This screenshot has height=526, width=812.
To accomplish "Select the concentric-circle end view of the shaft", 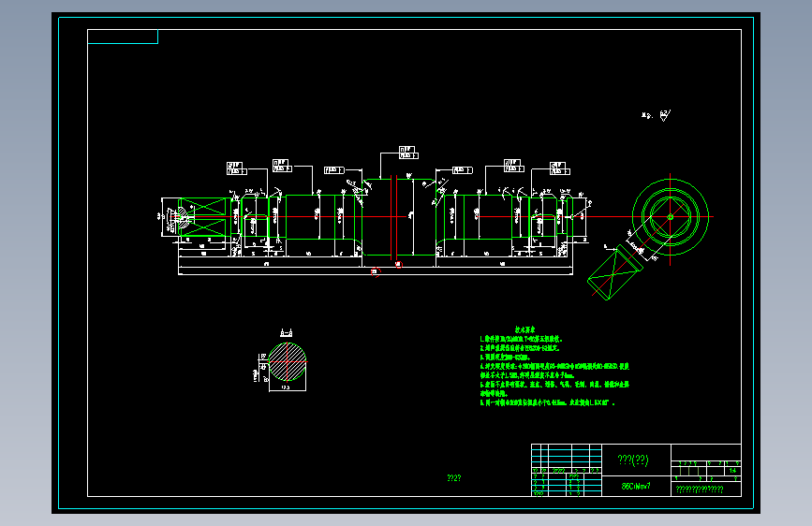I will [x=670, y=217].
